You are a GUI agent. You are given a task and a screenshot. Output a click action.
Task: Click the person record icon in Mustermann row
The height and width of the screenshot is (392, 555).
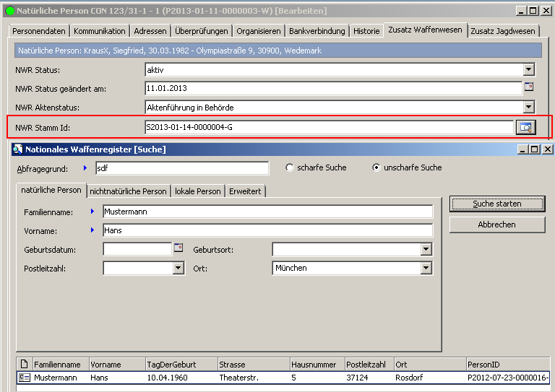(24, 378)
